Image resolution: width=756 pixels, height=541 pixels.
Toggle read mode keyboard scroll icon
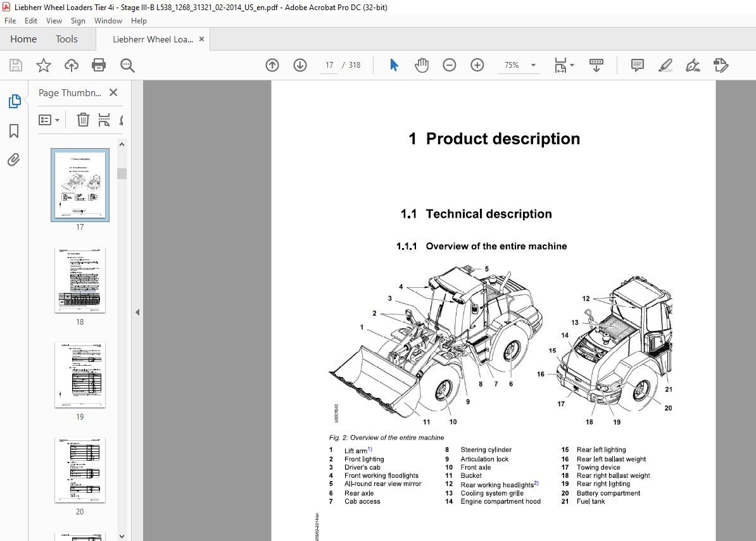tap(596, 65)
